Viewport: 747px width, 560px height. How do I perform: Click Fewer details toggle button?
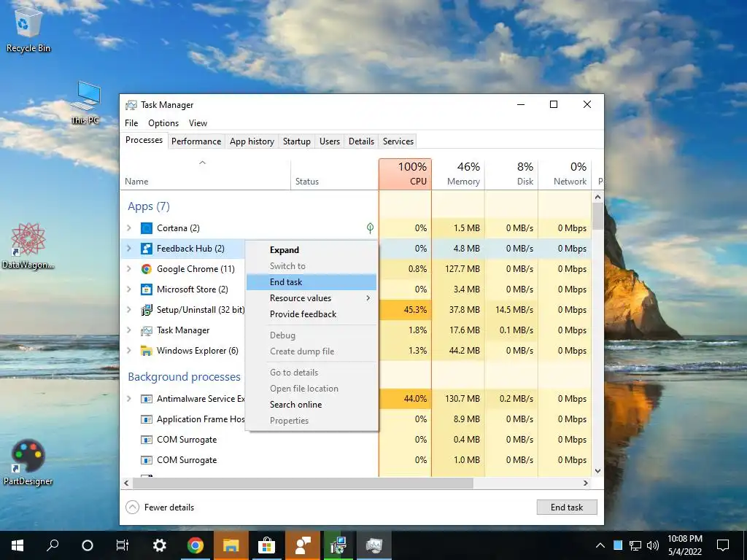point(160,507)
